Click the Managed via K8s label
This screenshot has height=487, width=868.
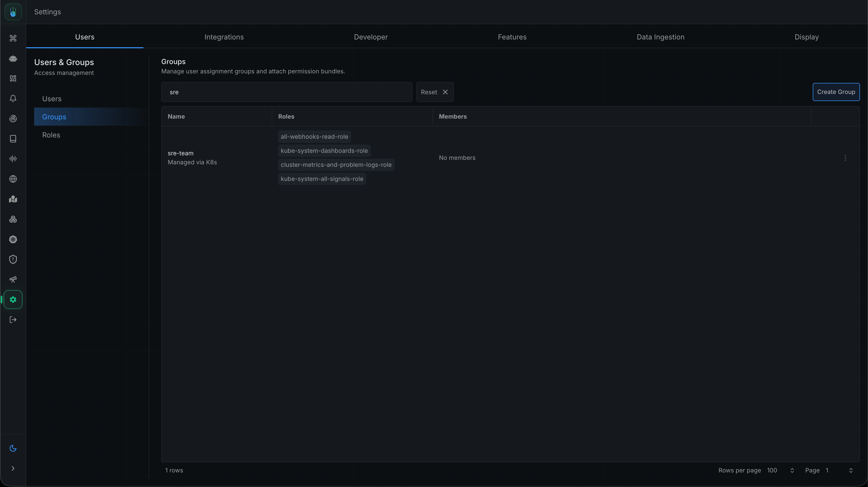tap(192, 162)
